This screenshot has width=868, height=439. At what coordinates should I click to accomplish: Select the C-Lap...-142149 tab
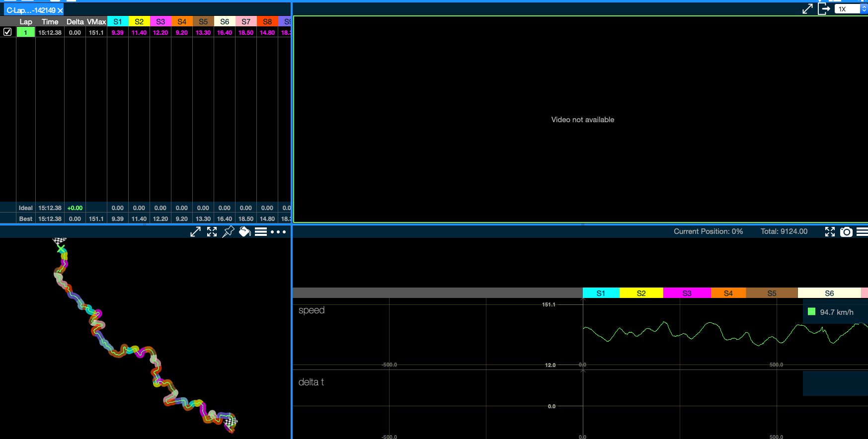[x=31, y=10]
